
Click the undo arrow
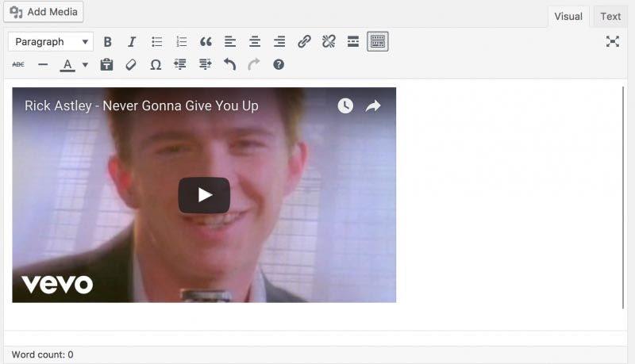coord(229,64)
